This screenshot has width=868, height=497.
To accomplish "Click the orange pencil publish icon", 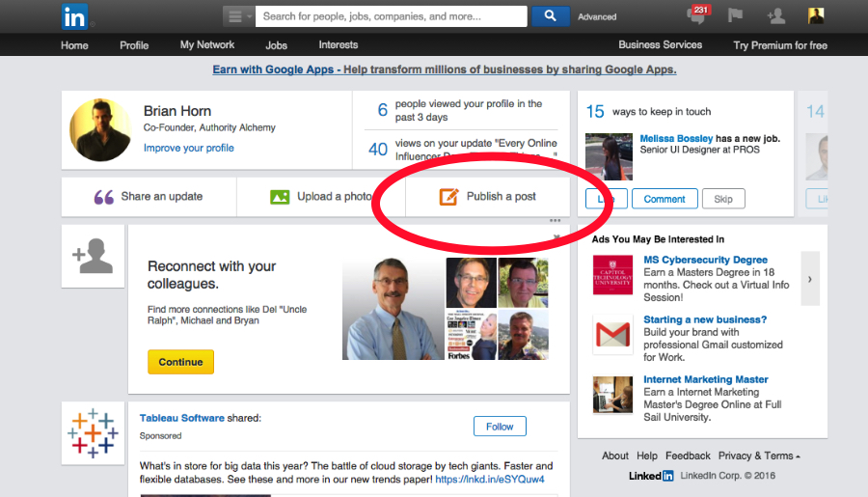I will pos(448,197).
